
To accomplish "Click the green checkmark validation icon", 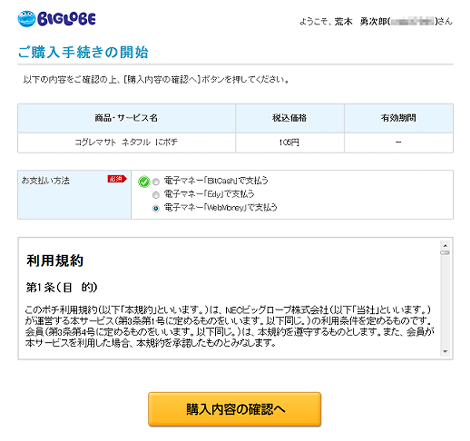I will [144, 181].
